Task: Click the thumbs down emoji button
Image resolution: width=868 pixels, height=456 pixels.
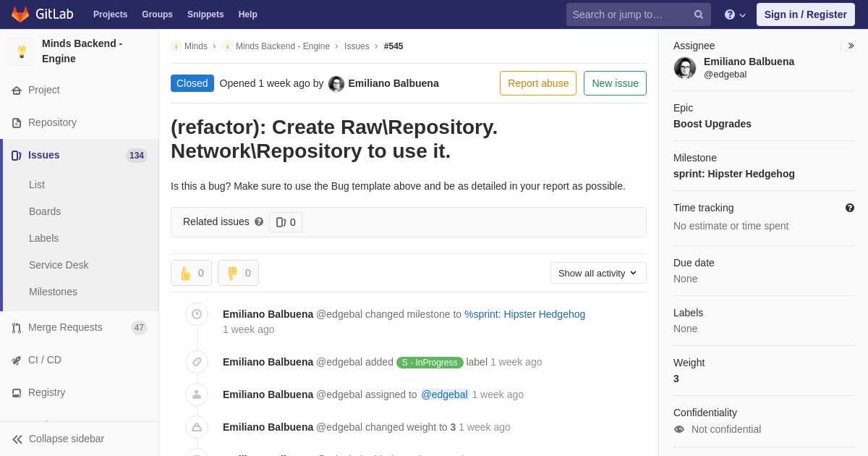Action: tap(238, 273)
